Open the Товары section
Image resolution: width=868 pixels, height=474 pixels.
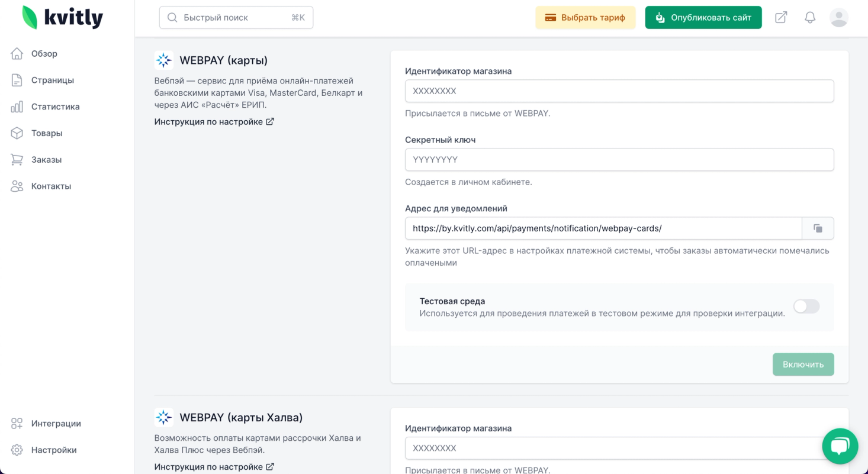[x=46, y=133]
